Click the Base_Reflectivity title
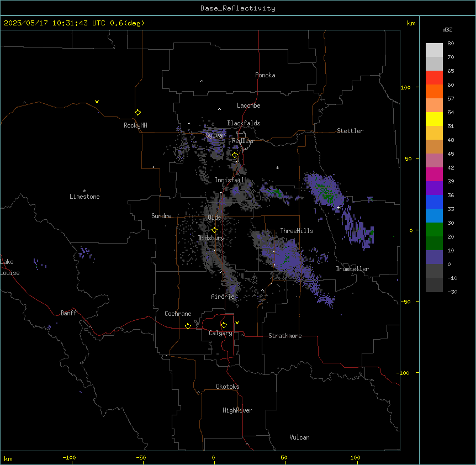The height and width of the screenshot is (465, 476). [x=238, y=8]
